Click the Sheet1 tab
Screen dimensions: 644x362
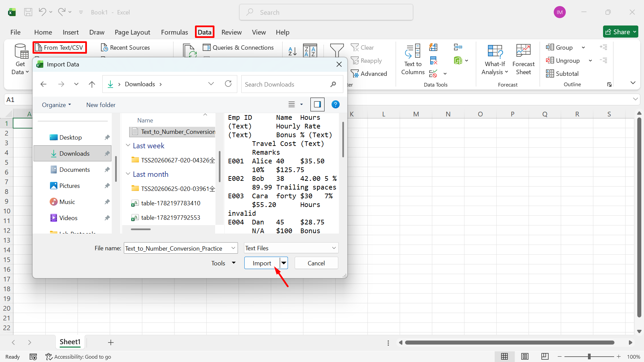(x=70, y=342)
